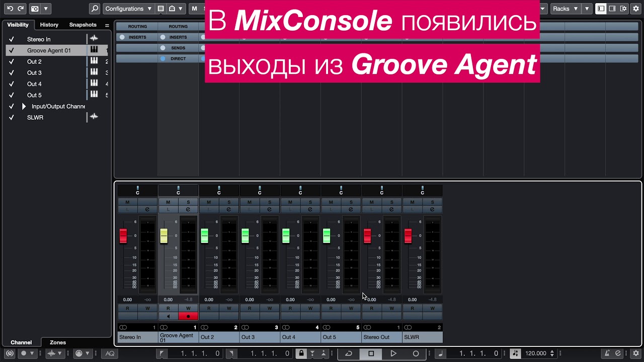Viewport: 644px width, 362px height.
Task: Uncheck visibility of SLWR channel
Action: [x=11, y=117]
